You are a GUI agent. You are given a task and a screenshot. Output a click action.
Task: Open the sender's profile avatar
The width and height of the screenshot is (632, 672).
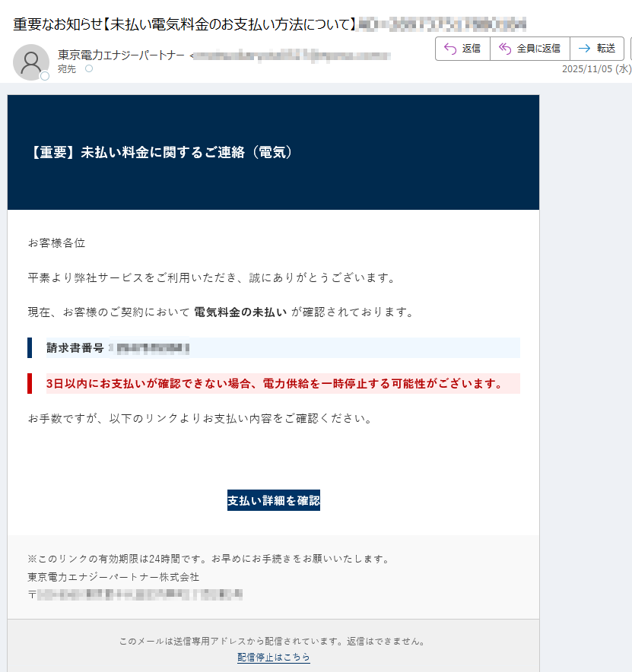31,62
